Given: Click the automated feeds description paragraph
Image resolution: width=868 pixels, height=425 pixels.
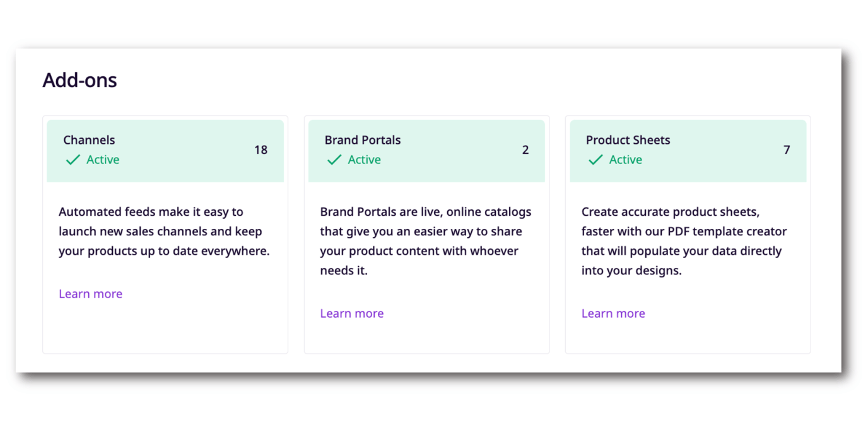Looking at the screenshot, I should [x=164, y=231].
